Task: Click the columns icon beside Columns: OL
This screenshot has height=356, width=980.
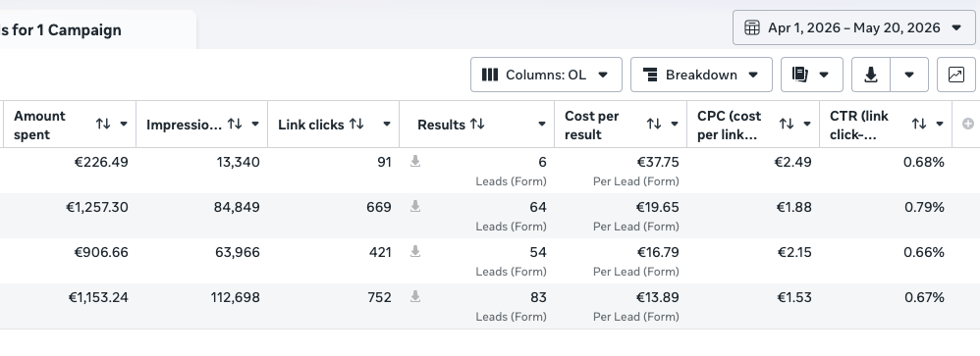Action: point(490,75)
